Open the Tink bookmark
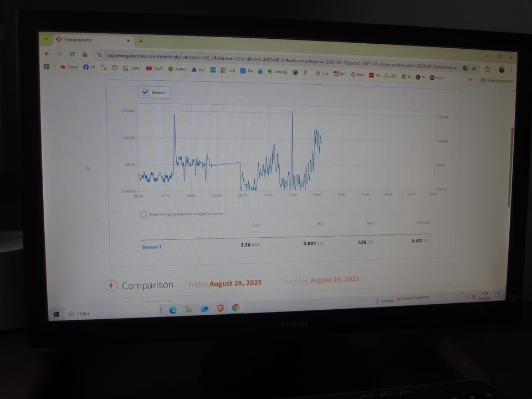Viewport: 532px width, 399px height. [228, 70]
